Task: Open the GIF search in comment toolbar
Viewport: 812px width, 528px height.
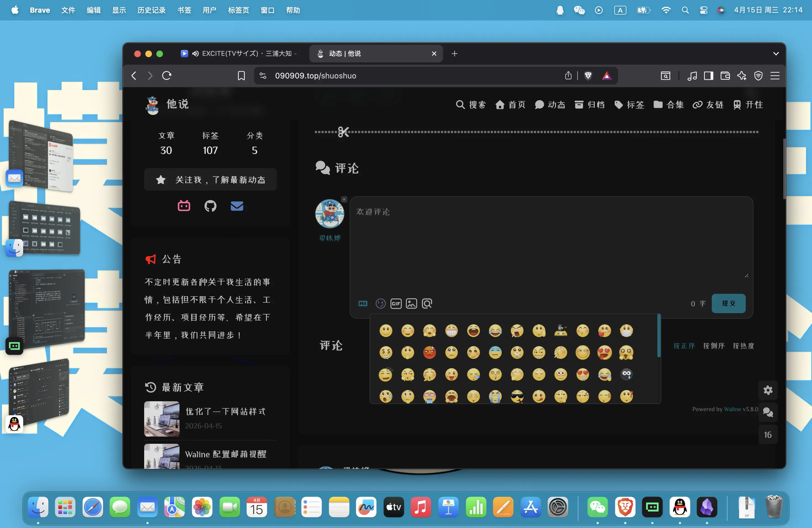Action: click(396, 303)
